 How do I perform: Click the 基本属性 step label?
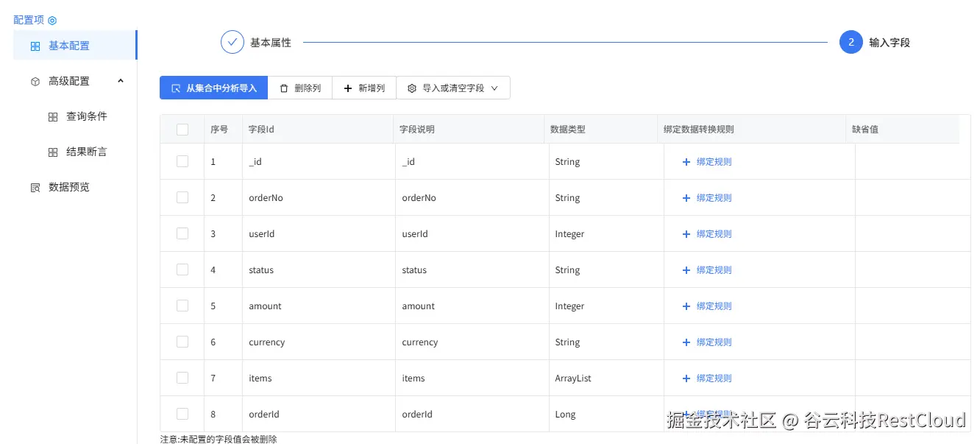point(271,43)
